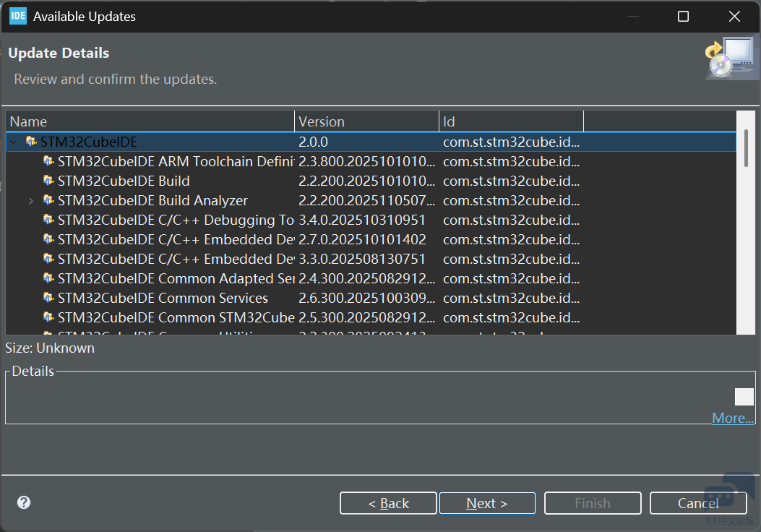Open the More... details link
761x532 pixels.
click(732, 418)
